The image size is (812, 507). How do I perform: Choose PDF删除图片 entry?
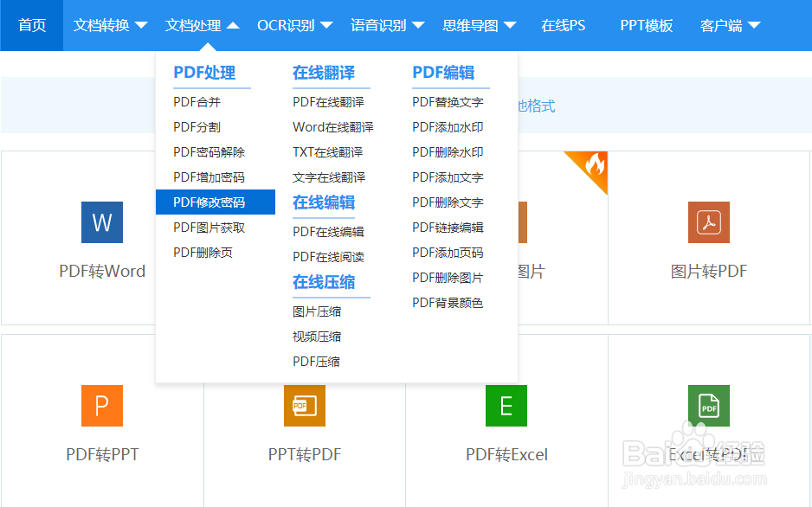[x=448, y=278]
